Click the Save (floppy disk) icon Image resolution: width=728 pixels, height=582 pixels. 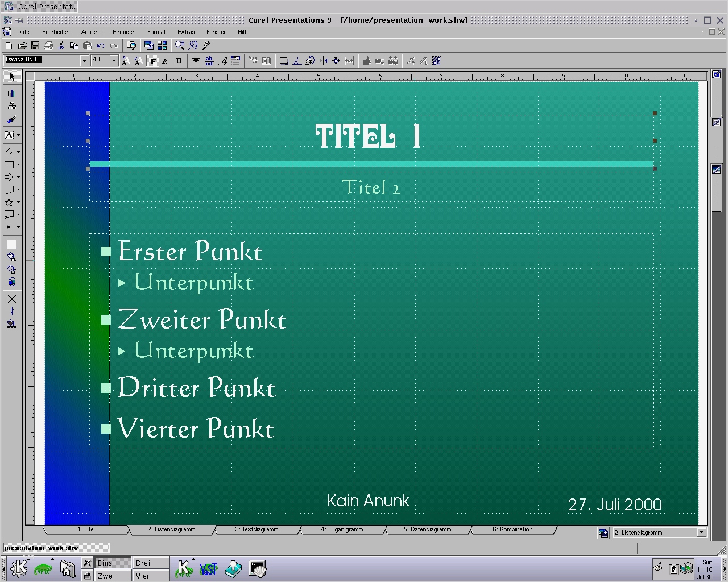(35, 45)
